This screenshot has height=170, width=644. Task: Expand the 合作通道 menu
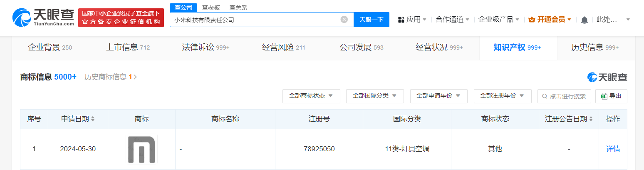coord(453,20)
